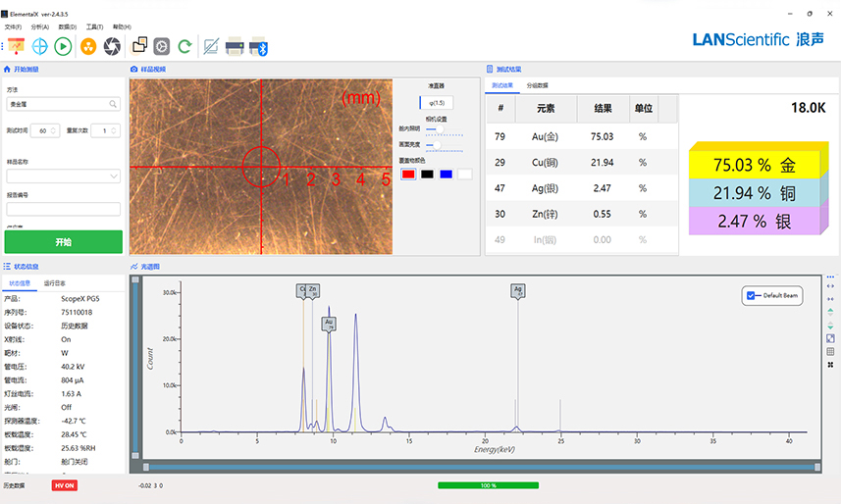This screenshot has width=841, height=504.
Task: Toggle the Default Beam checkbox
Action: [x=752, y=295]
